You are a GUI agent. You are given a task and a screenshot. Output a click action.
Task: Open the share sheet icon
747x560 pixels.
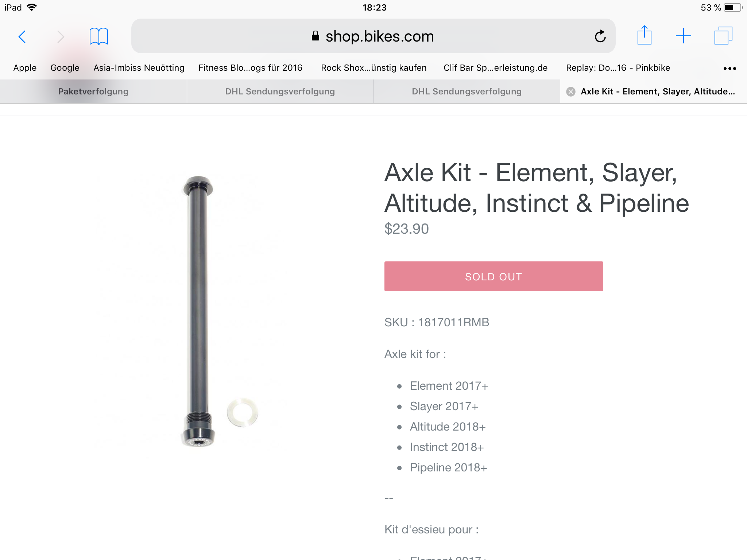point(644,36)
